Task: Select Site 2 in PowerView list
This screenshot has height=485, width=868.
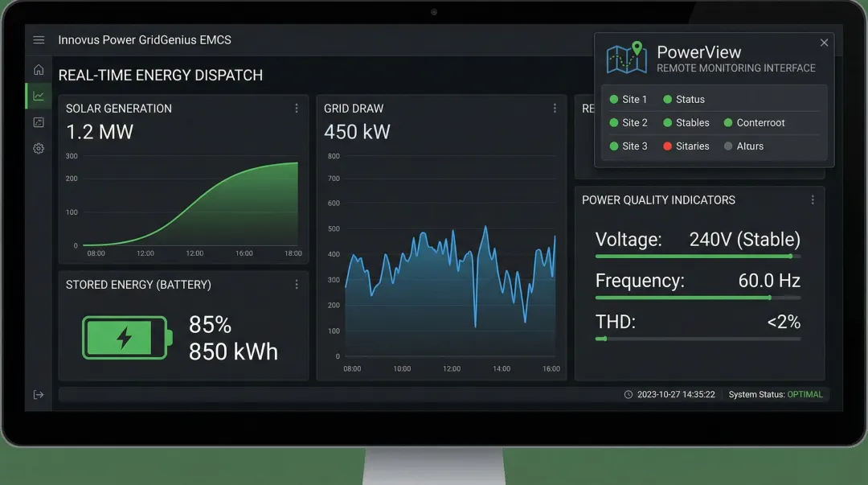Action: click(634, 123)
